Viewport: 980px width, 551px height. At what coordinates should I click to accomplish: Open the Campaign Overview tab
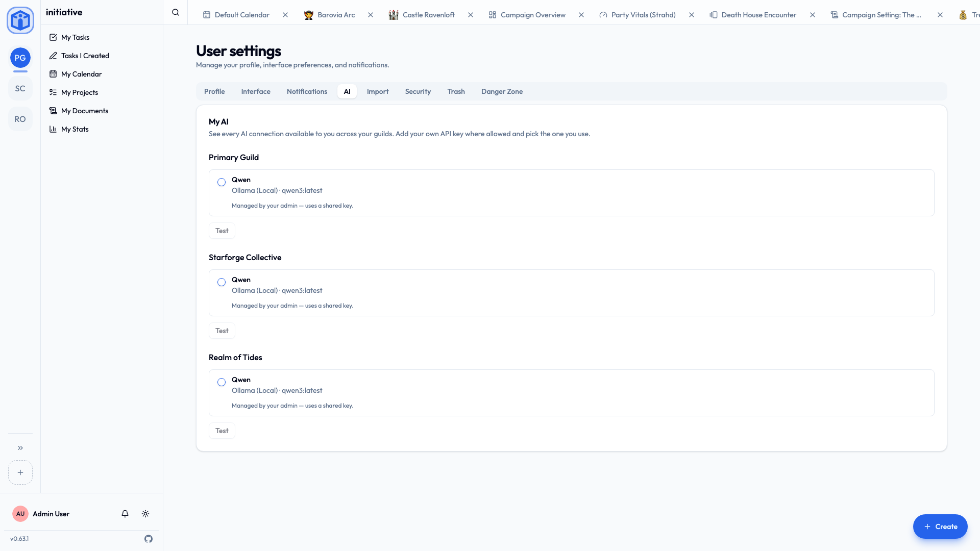(527, 15)
